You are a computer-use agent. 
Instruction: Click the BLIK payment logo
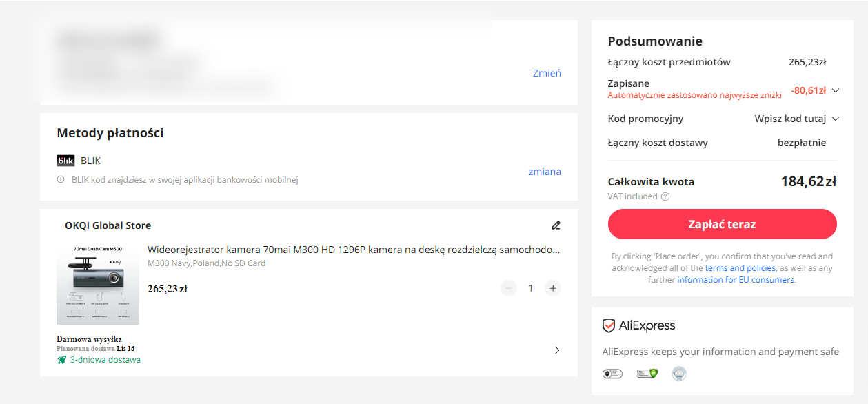(65, 161)
